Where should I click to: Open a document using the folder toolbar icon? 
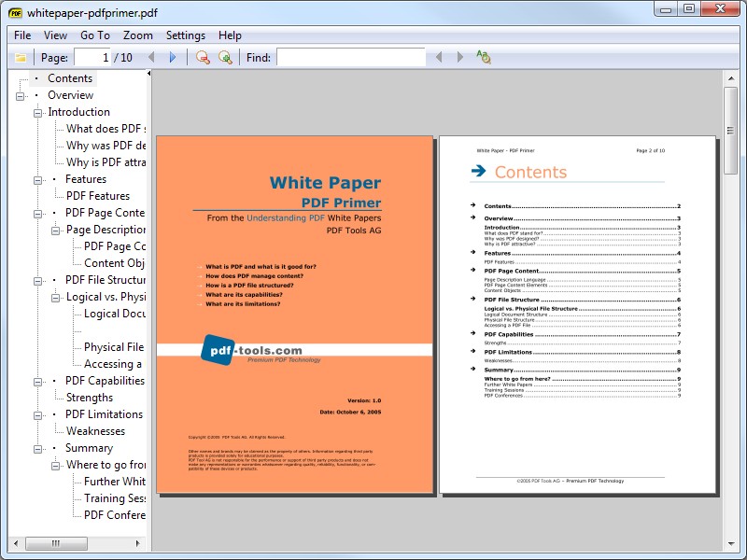19,57
